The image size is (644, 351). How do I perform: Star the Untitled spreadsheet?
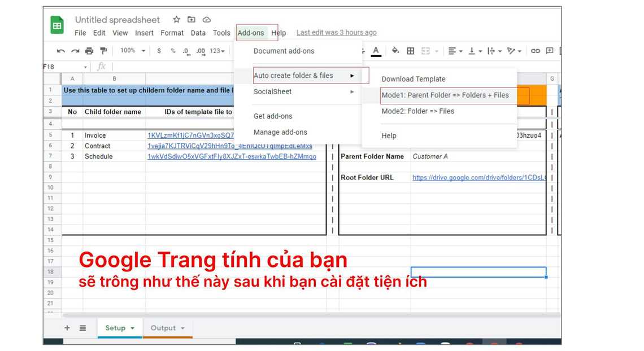coord(176,20)
